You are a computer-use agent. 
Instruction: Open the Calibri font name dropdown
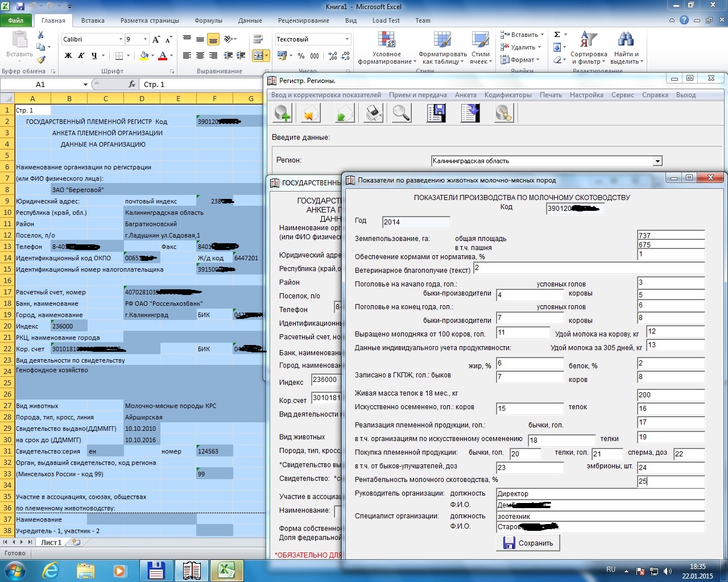click(x=121, y=39)
